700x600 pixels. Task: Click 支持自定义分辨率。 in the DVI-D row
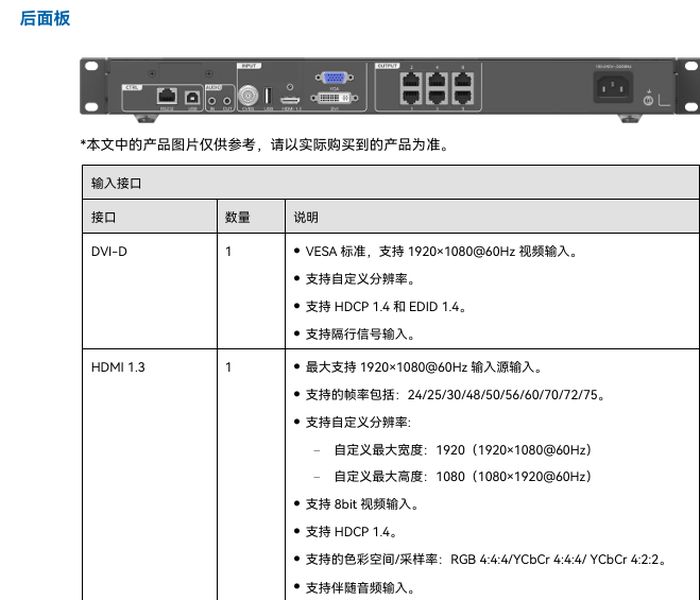[x=360, y=279]
